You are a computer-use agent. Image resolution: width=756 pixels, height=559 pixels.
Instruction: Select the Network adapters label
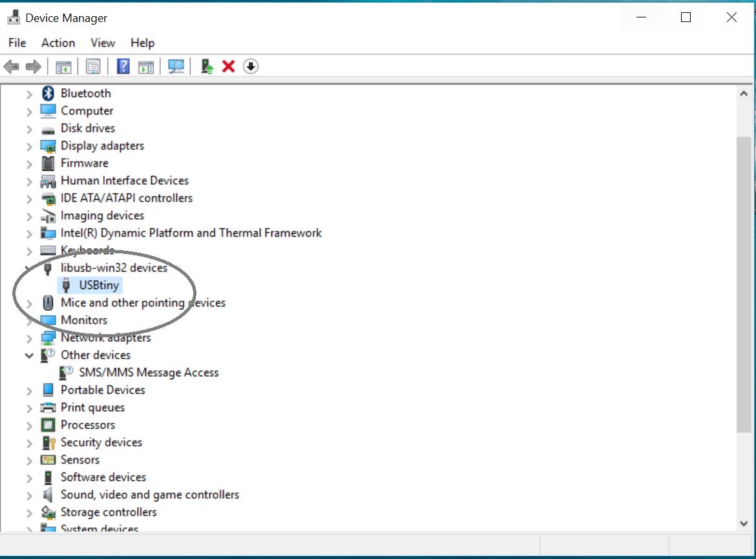pos(105,337)
